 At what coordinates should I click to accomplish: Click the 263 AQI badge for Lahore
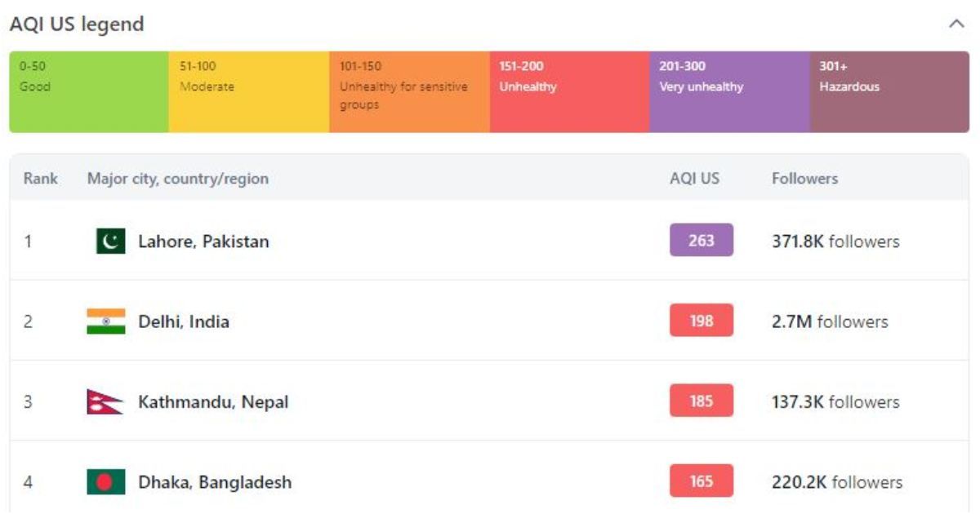tap(702, 240)
